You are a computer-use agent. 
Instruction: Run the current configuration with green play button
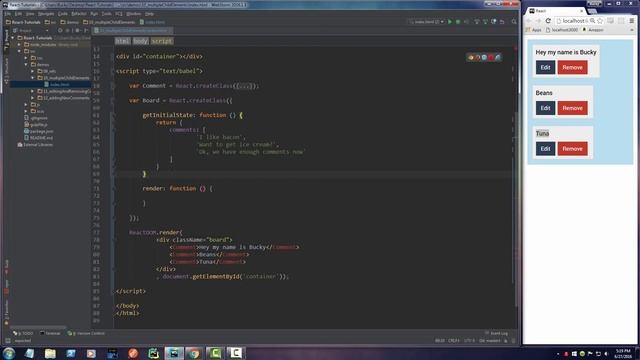(450, 22)
